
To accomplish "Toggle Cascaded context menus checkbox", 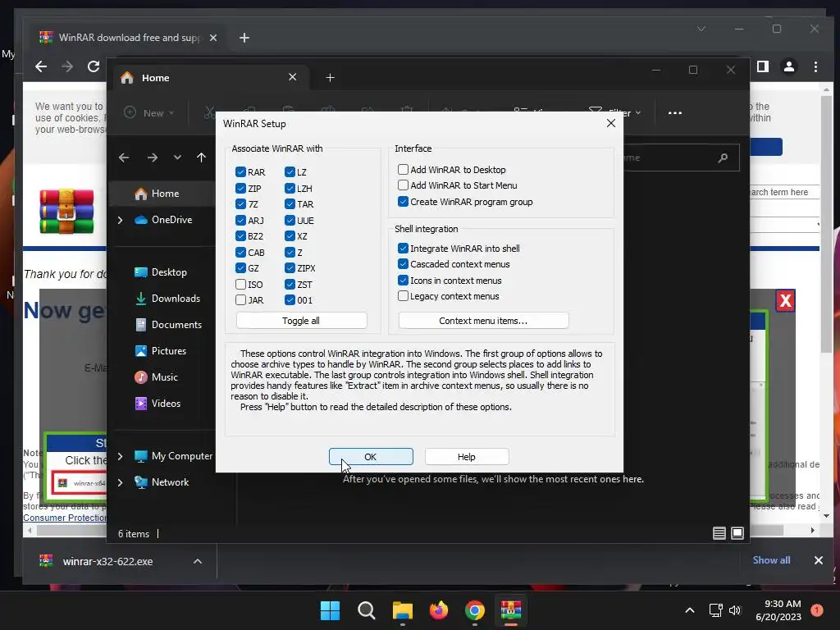I will click(403, 264).
